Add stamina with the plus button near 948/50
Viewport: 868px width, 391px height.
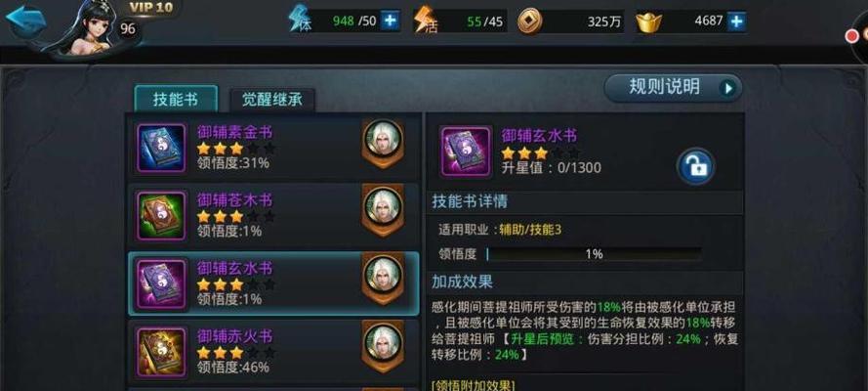click(391, 22)
